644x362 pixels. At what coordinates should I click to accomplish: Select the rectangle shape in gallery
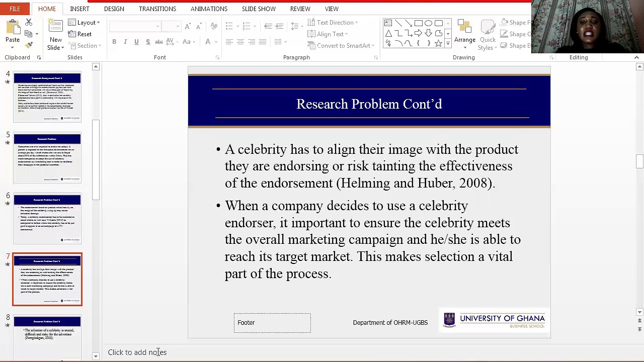pos(418,23)
